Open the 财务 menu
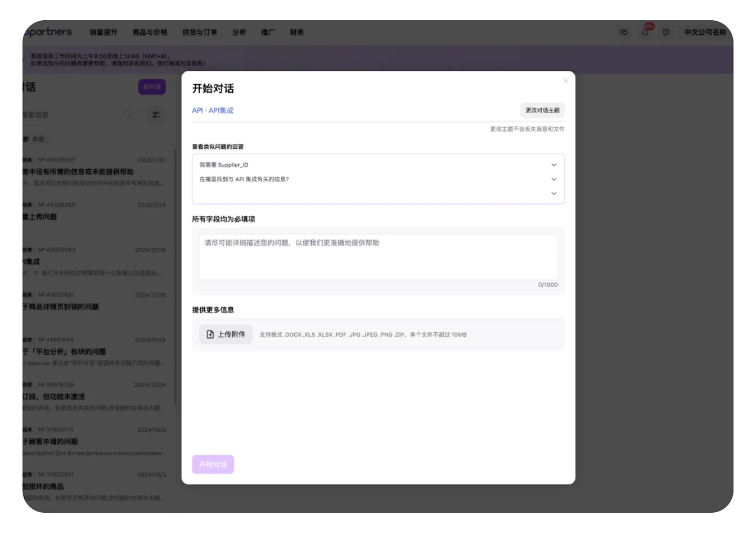 [297, 33]
